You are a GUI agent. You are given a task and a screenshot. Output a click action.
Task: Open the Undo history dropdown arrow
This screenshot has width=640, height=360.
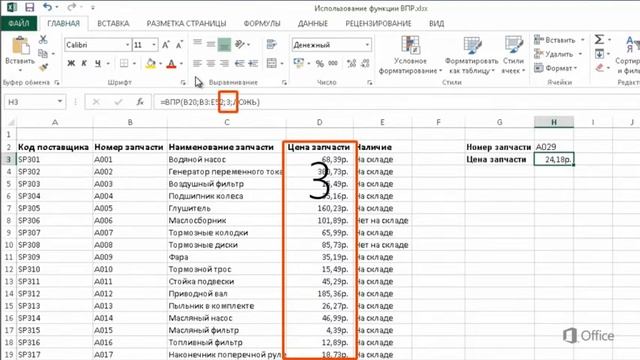coord(57,7)
